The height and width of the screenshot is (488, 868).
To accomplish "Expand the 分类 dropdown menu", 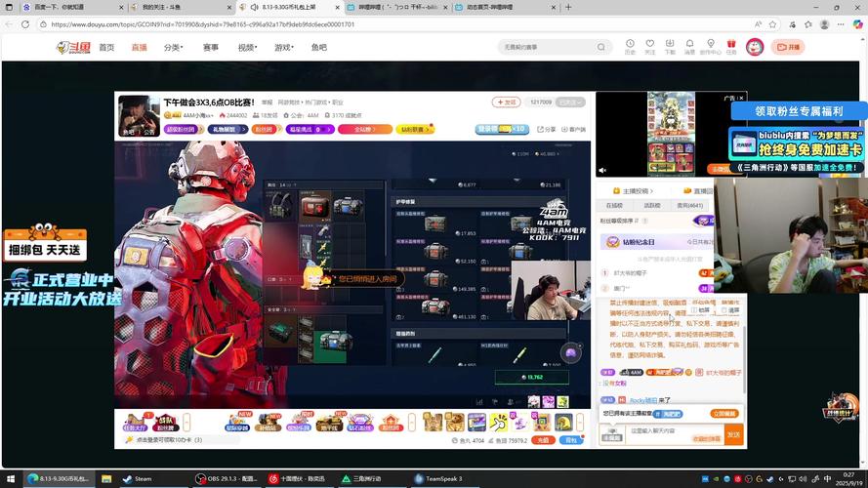I will tap(174, 47).
